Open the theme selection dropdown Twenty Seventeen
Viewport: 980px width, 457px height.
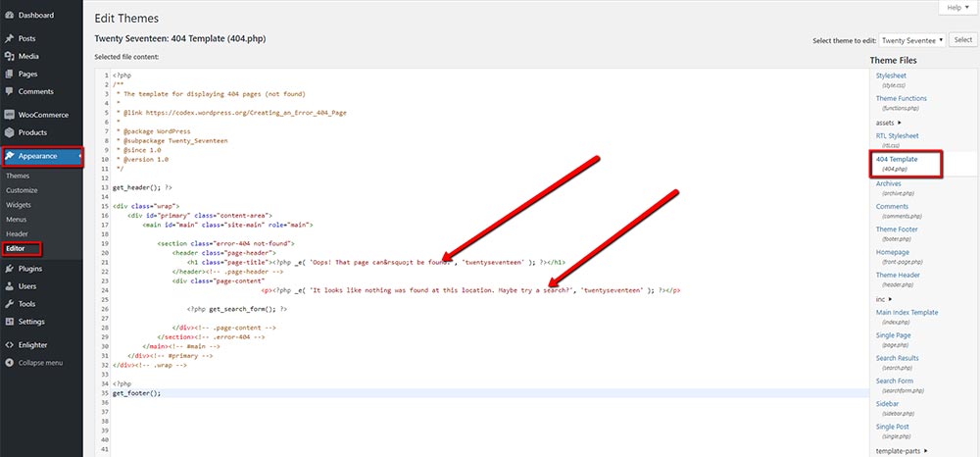pos(912,40)
